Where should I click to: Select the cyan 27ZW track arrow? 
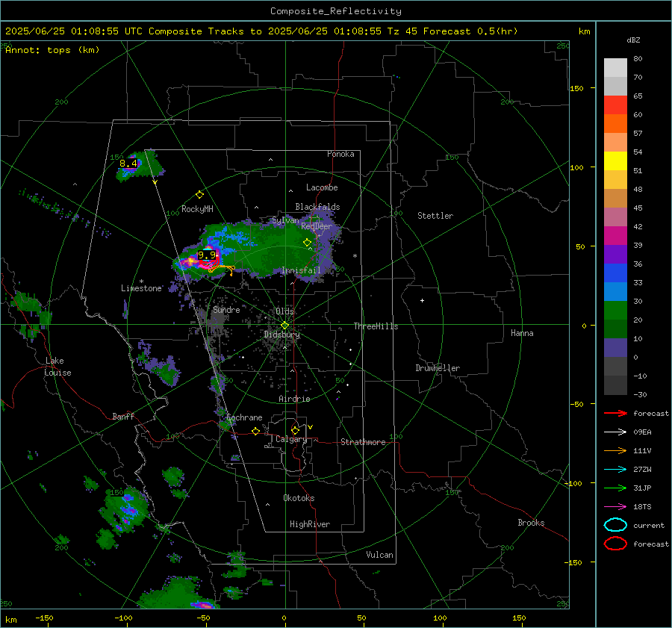pos(615,470)
